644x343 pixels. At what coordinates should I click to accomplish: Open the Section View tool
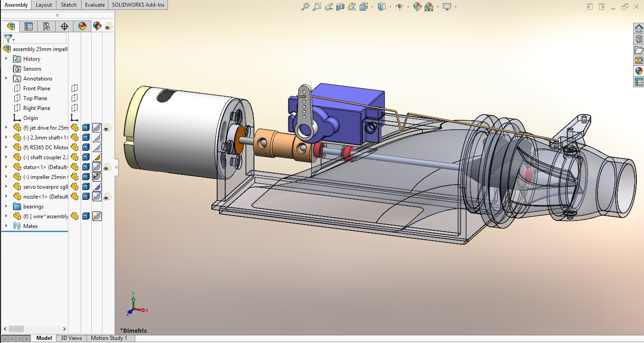pyautogui.click(x=340, y=7)
